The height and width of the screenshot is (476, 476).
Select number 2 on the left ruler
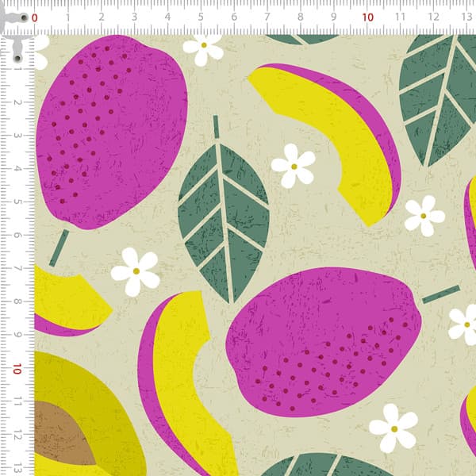[17, 102]
